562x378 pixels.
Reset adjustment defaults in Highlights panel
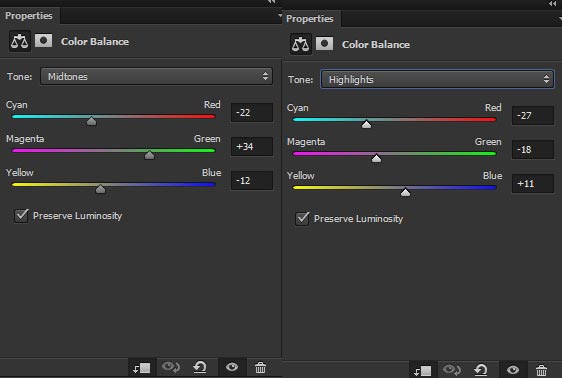point(481,370)
